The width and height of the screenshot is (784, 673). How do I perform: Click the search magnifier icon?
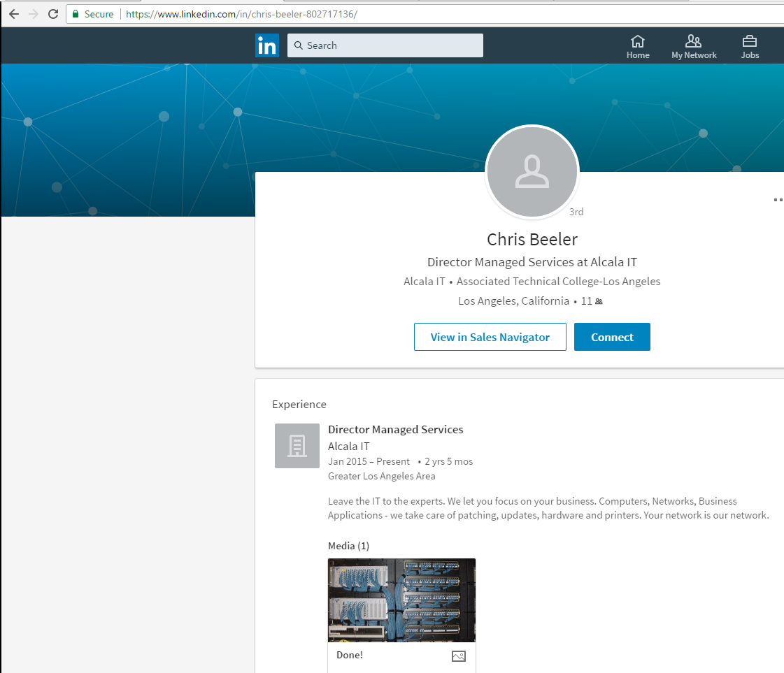(x=299, y=45)
